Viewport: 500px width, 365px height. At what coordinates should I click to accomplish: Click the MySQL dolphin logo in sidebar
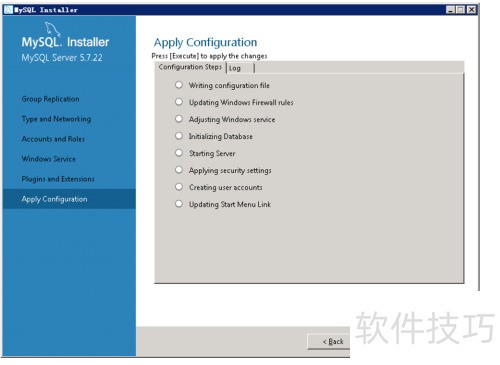point(53,29)
